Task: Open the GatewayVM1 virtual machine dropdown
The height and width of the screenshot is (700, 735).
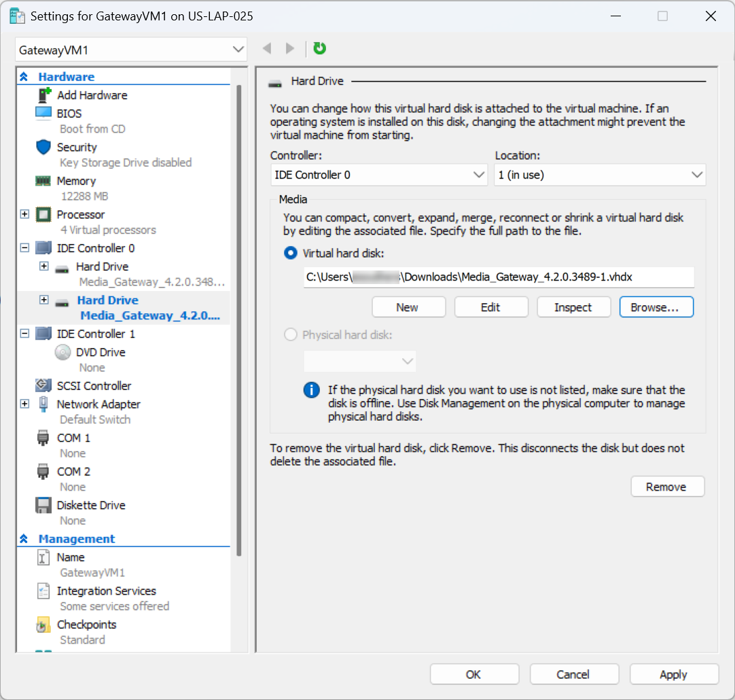Action: (x=131, y=50)
